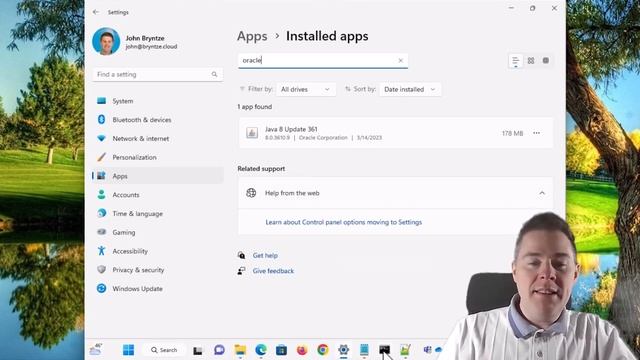
Task: Click the taskbar Search box
Action: [x=164, y=350]
